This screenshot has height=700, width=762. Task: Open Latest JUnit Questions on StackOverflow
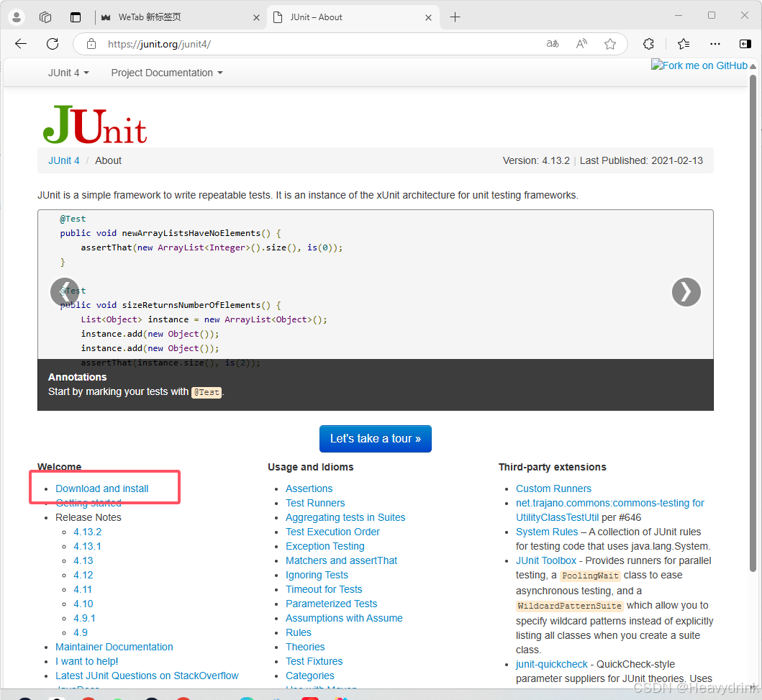[x=147, y=676]
